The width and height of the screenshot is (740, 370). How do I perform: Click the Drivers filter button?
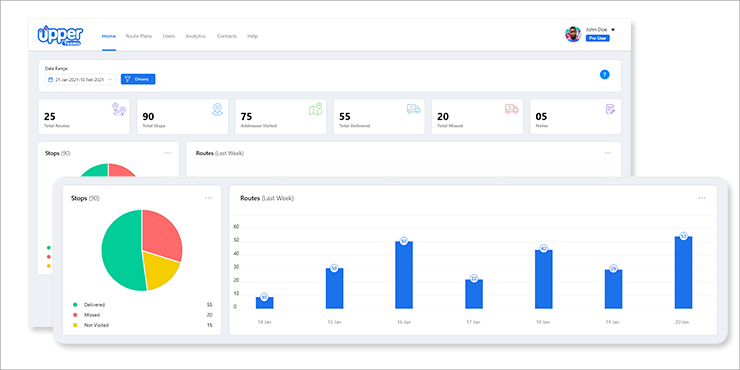pyautogui.click(x=138, y=79)
